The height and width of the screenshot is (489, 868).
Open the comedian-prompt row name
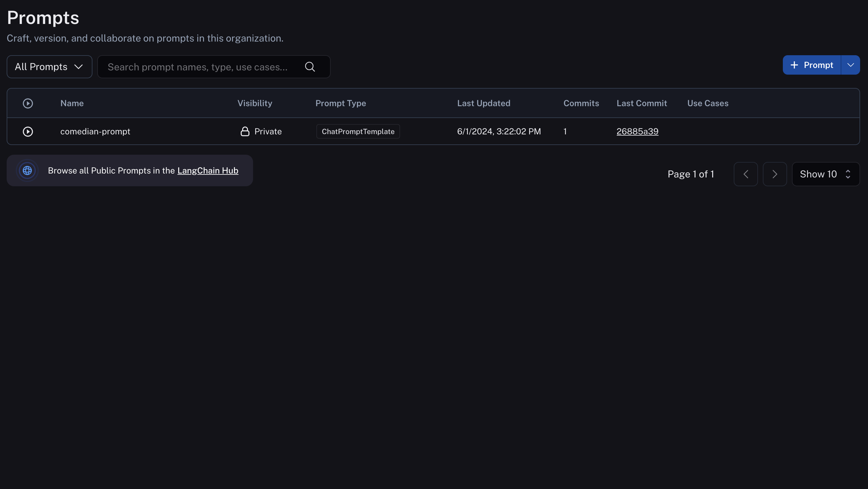pos(95,132)
